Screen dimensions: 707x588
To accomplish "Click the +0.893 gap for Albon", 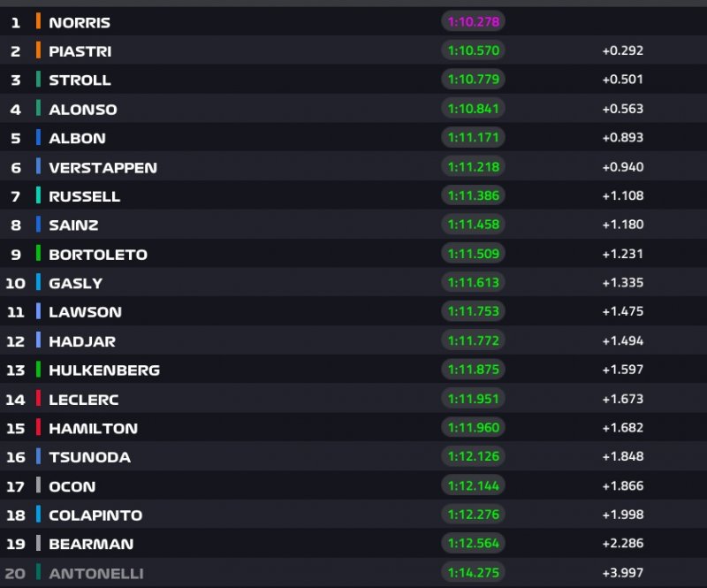I will [622, 138].
